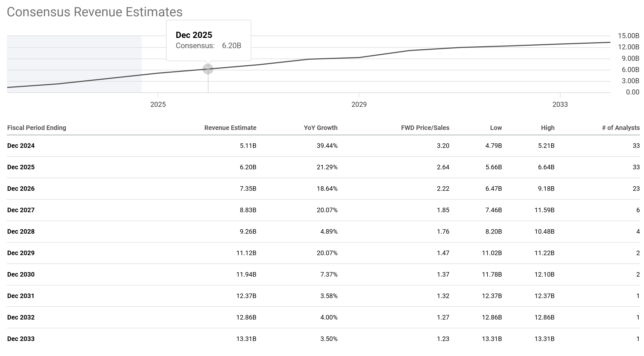Sort by the Revenue Estimate column header
This screenshot has width=644, height=356.
[x=230, y=128]
